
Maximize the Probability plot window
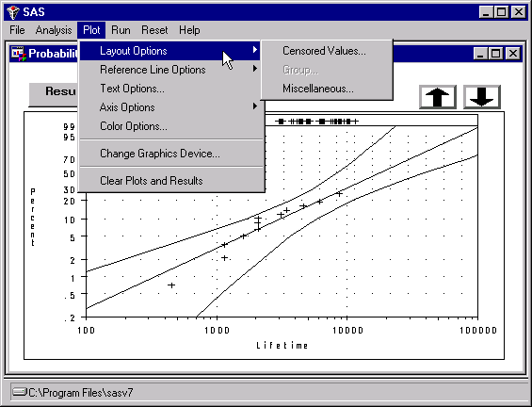(x=495, y=54)
